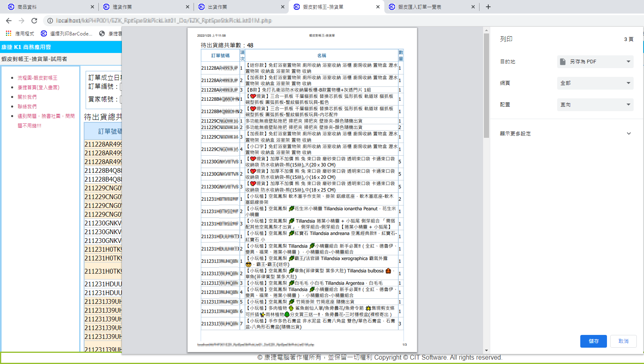Image resolution: width=644 pixels, height=364 pixels.
Task: Click the browser forward arrow
Action: click(22, 21)
